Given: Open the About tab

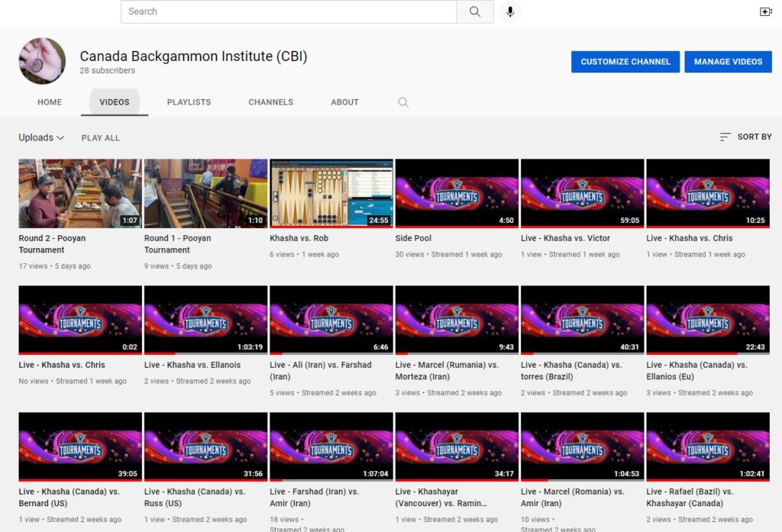Looking at the screenshot, I should pos(344,102).
